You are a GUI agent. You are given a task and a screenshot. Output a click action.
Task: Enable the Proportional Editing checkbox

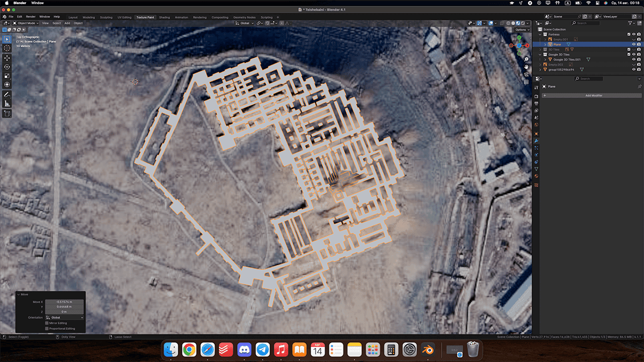[47, 328]
